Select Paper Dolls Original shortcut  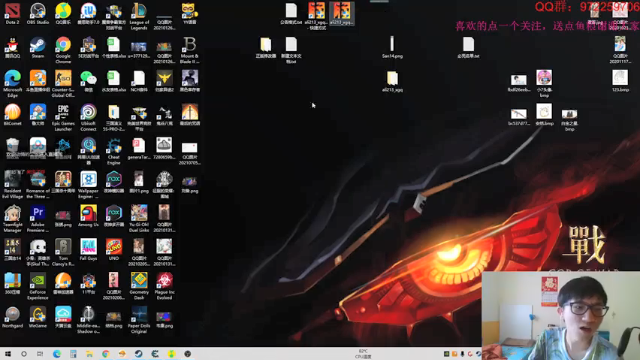139,320
